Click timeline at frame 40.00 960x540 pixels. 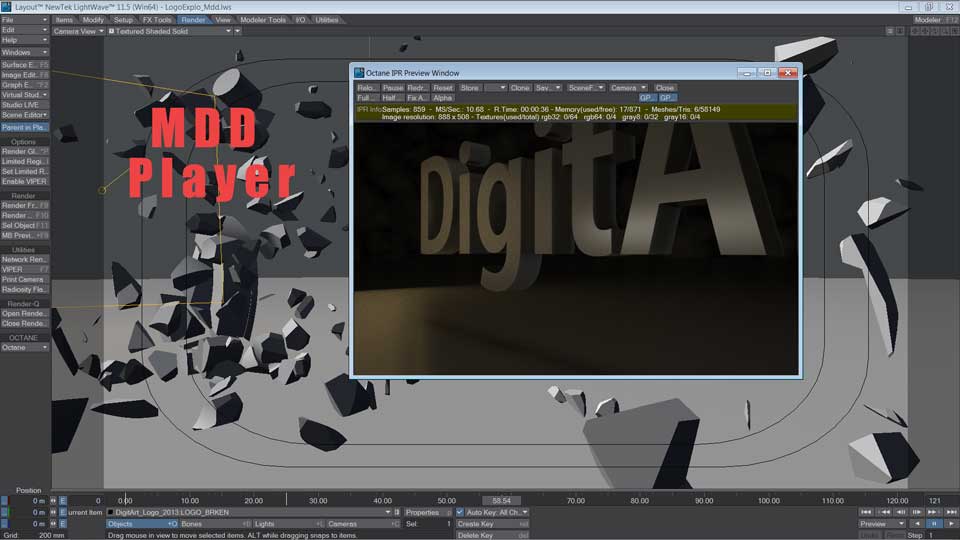click(383, 501)
